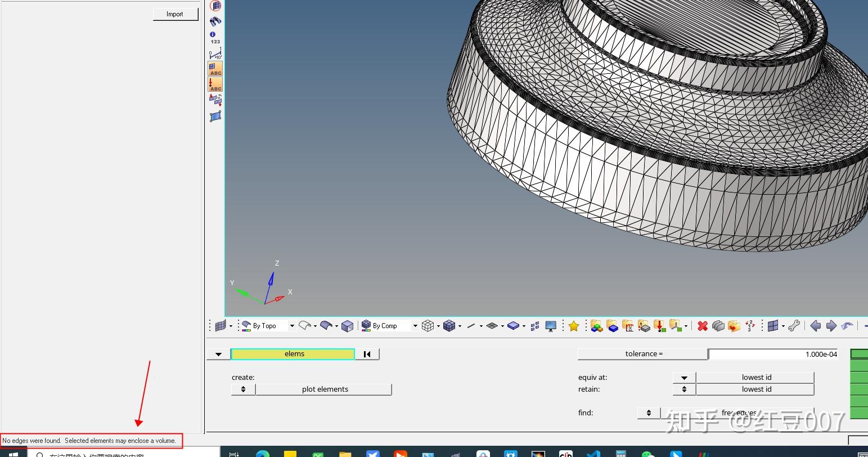The height and width of the screenshot is (457, 868).
Task: Click the numbers info '123' icon
Action: pyautogui.click(x=215, y=38)
